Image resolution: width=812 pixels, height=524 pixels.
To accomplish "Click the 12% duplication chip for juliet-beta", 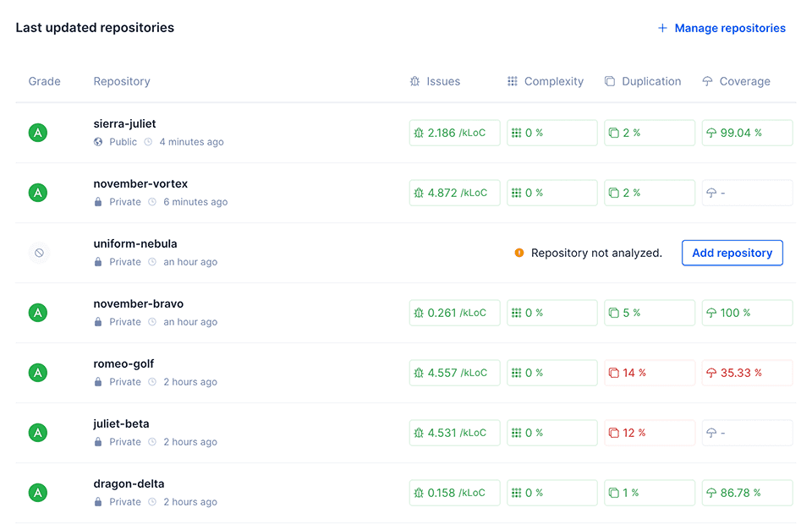I will click(x=650, y=433).
